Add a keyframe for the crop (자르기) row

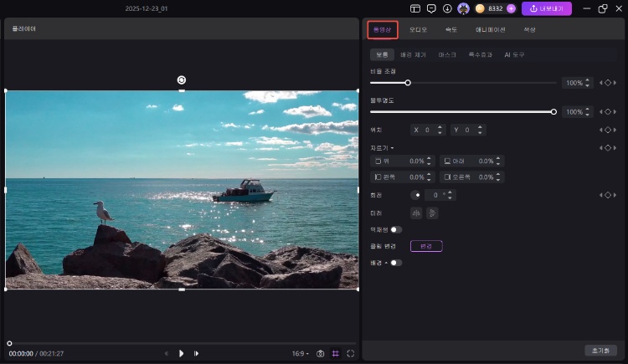coord(608,148)
